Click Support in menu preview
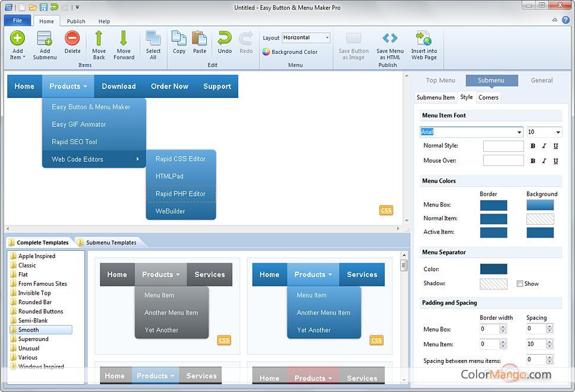Screen dimensions: 575x392 (217, 86)
